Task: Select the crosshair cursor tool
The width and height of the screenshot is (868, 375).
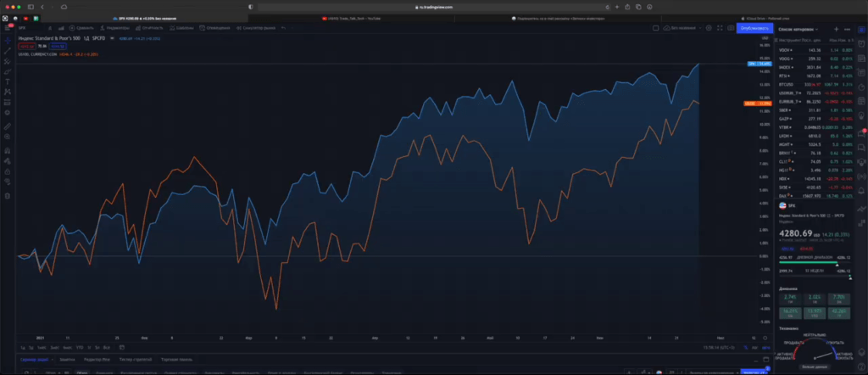Action: click(x=8, y=40)
